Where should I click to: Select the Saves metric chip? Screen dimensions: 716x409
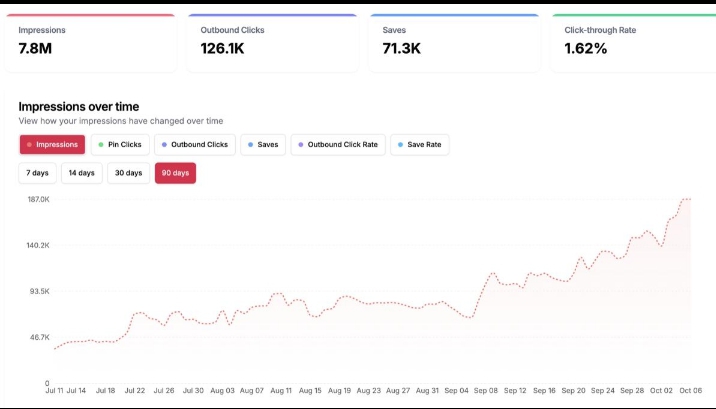click(263, 145)
